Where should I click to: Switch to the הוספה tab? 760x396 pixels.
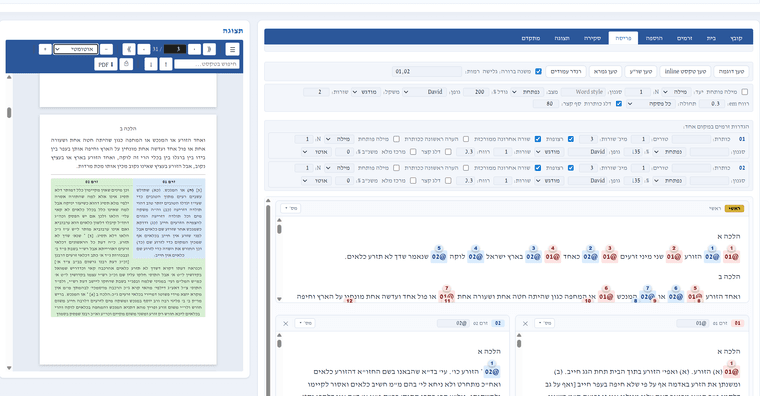(x=654, y=38)
